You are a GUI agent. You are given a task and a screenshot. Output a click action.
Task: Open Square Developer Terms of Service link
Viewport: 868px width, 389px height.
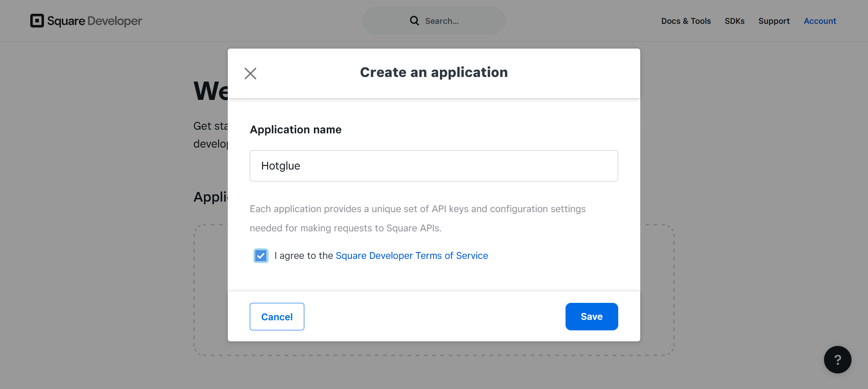(x=412, y=256)
